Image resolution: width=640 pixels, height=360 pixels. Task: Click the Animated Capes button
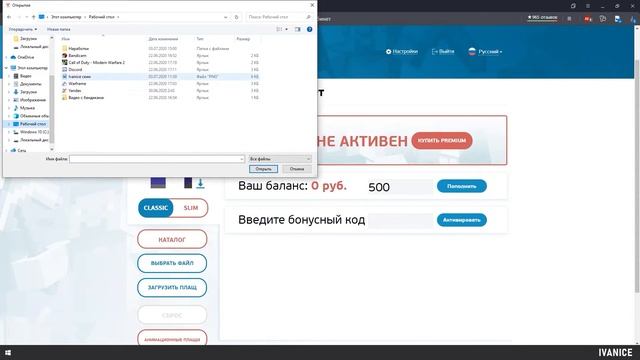click(x=172, y=339)
